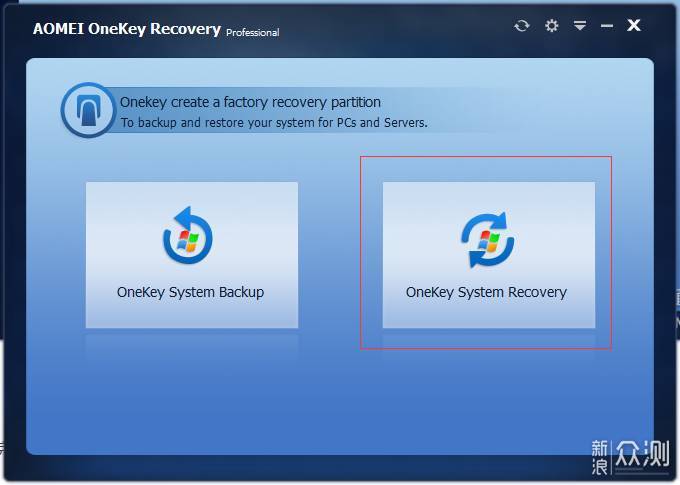This screenshot has height=485, width=680.
Task: Click the 'Onekey create a factory recovery partition' heading
Action: tap(250, 102)
